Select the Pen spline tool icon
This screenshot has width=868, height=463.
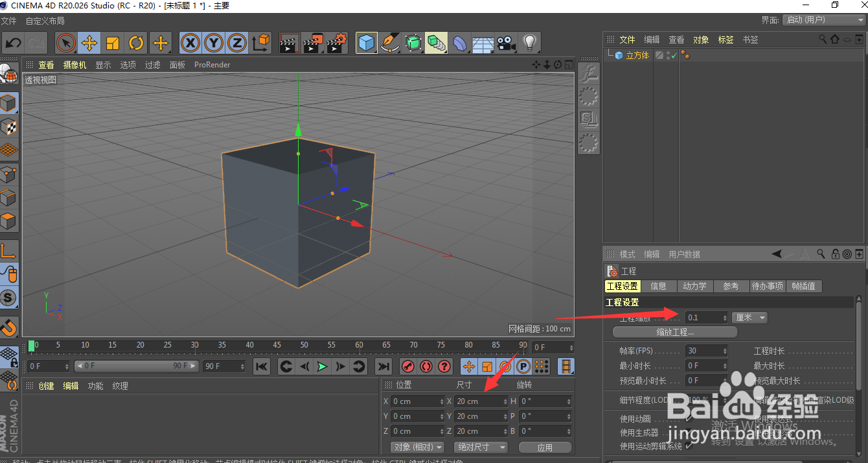390,43
